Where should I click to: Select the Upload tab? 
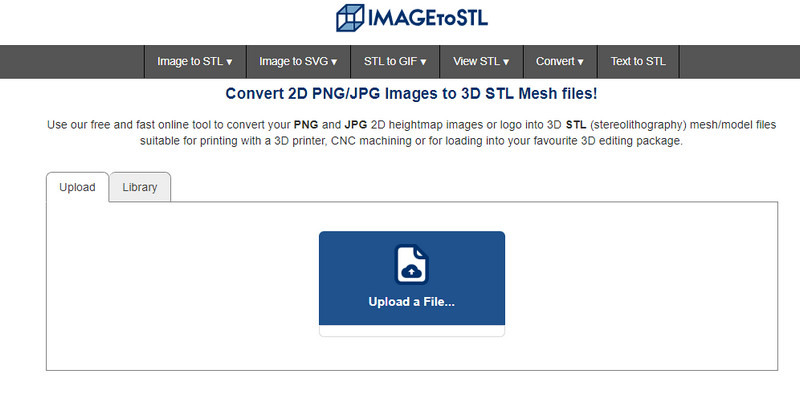click(78, 187)
